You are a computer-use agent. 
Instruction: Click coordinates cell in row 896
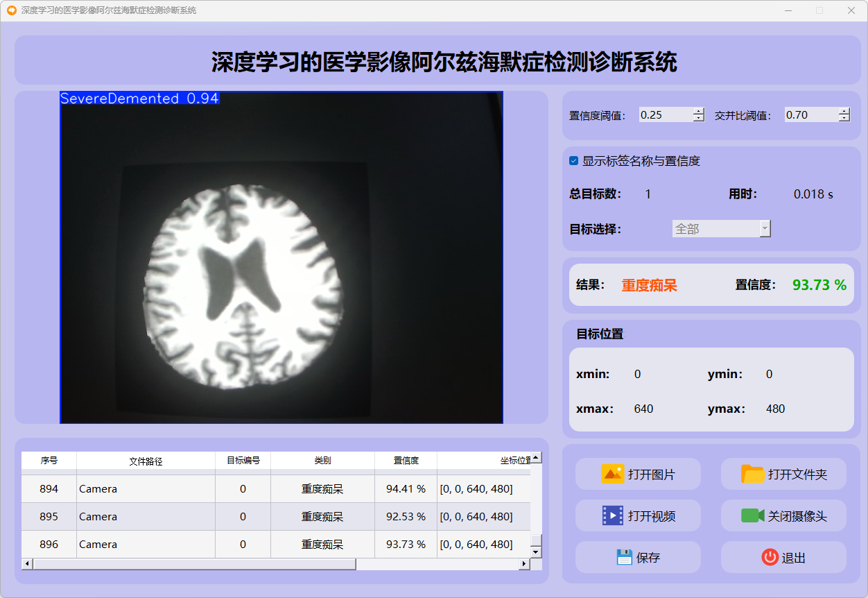484,545
